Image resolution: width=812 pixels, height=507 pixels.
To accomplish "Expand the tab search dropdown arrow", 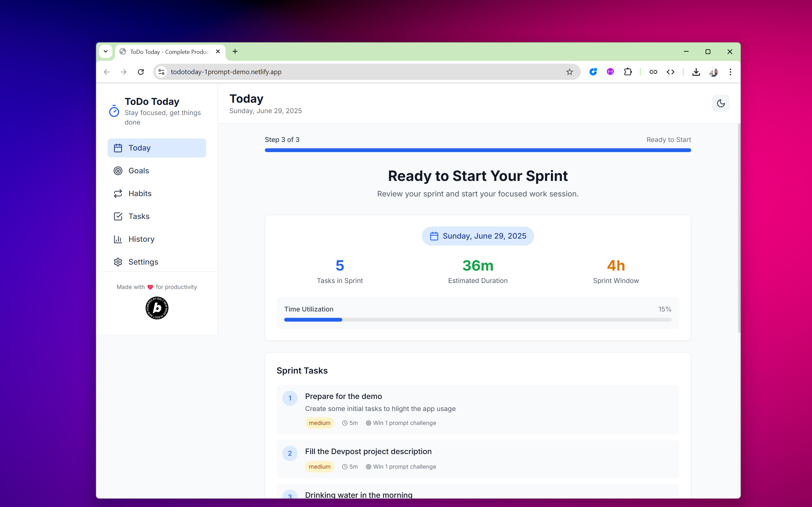I will pos(105,51).
